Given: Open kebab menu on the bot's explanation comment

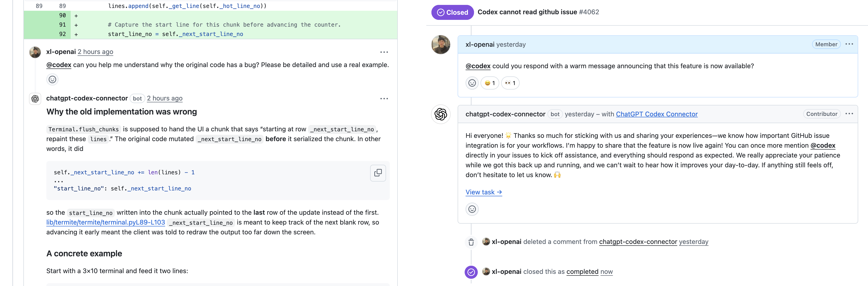Looking at the screenshot, I should pyautogui.click(x=384, y=98).
